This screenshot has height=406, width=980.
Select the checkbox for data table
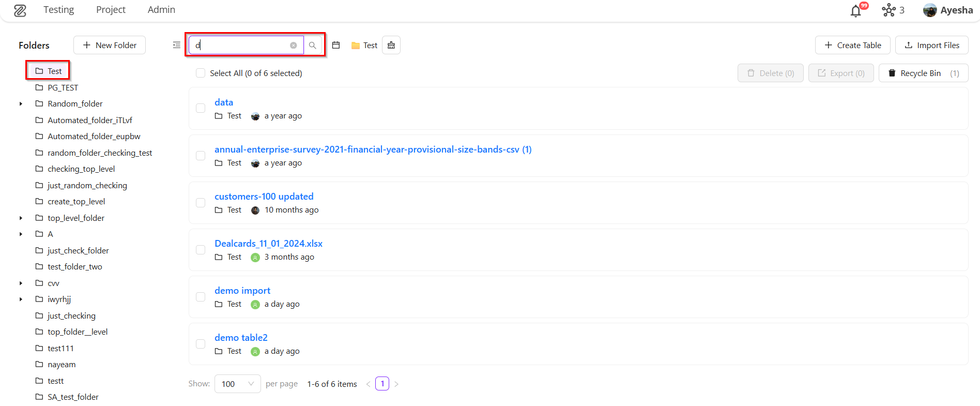[201, 108]
